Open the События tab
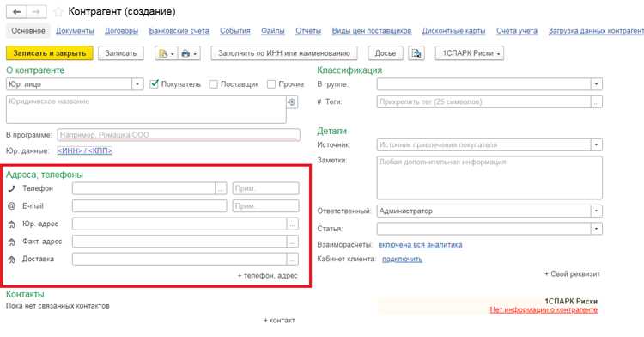The height and width of the screenshot is (337, 644). [235, 31]
